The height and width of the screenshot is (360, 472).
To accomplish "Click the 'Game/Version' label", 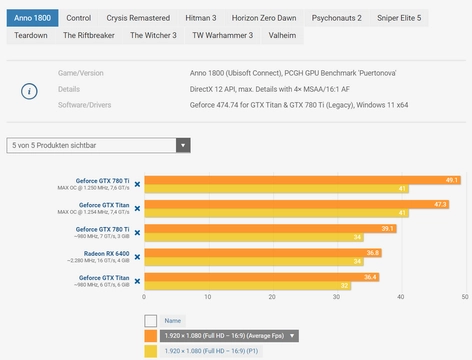I will point(81,73).
